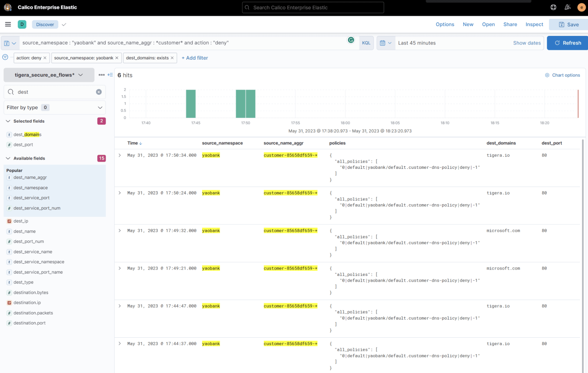Open saved query menu icon
Viewport: 588px width, 373px height.
coord(10,43)
